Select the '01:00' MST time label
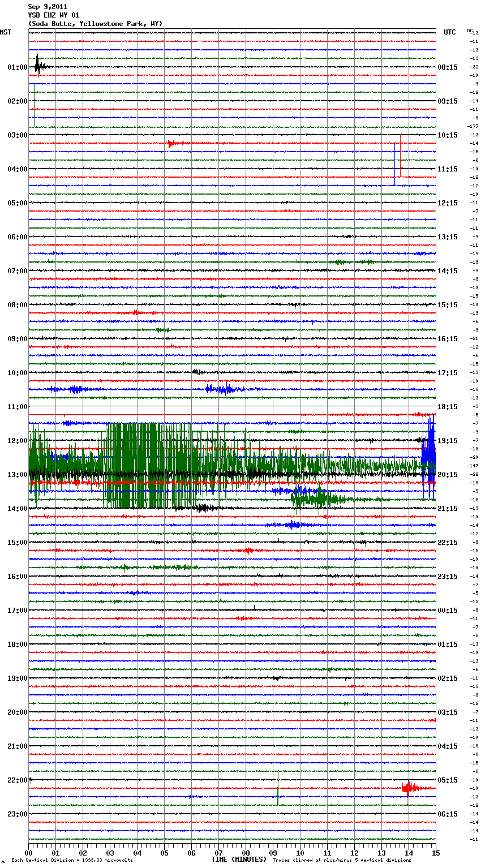Image resolution: width=481 pixels, height=868 pixels. [x=18, y=67]
